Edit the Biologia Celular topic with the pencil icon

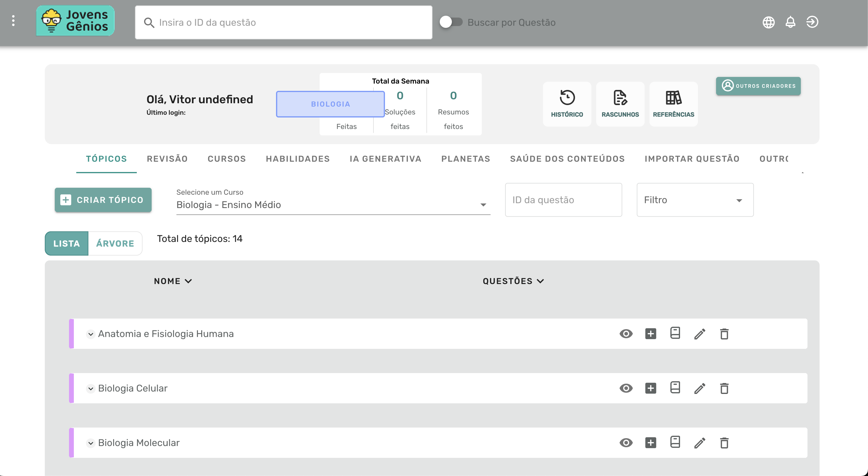click(700, 388)
